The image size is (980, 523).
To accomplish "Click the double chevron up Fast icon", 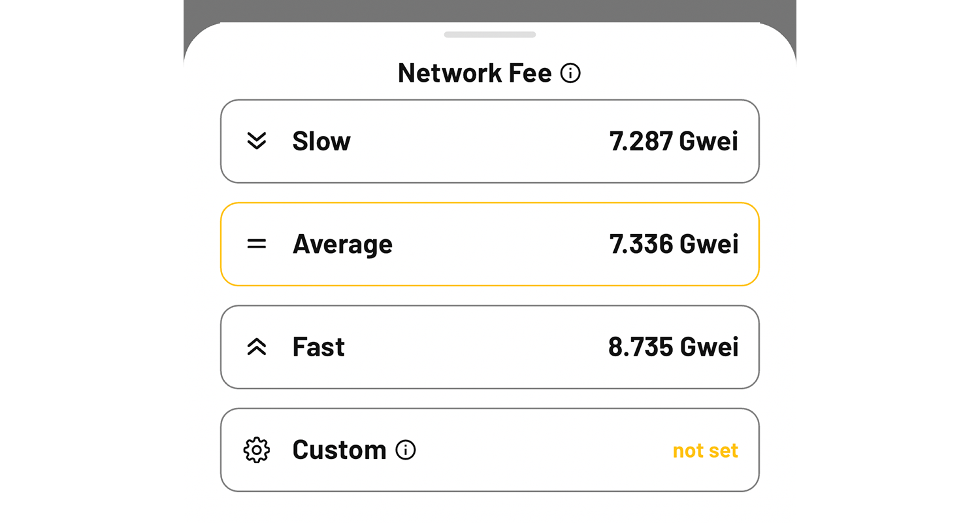I will pos(257,347).
